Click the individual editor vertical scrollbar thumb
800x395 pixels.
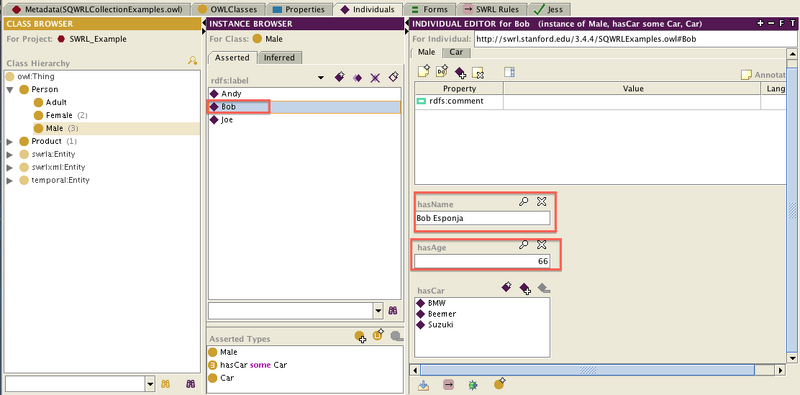coord(792,209)
